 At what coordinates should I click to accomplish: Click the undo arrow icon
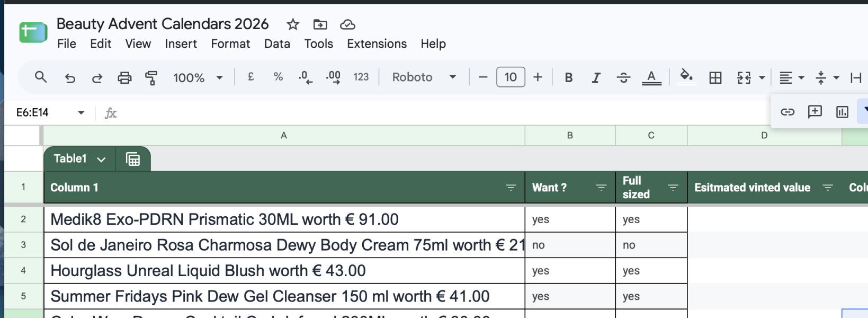coord(70,78)
